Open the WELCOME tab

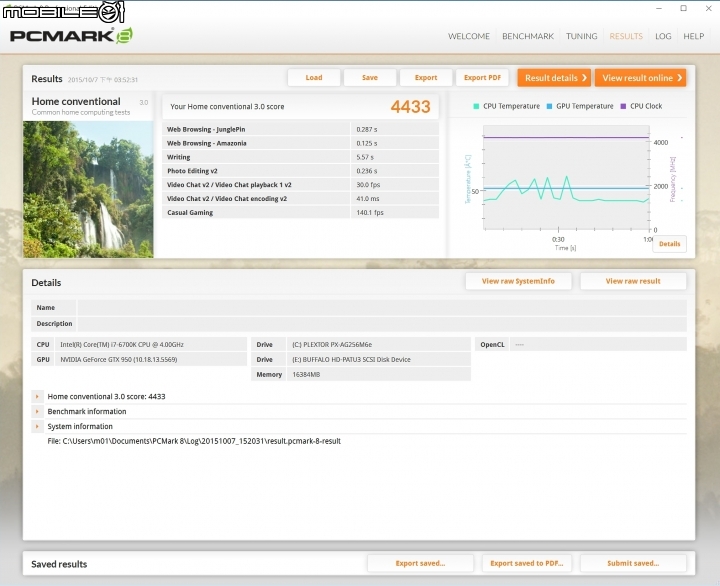point(469,36)
